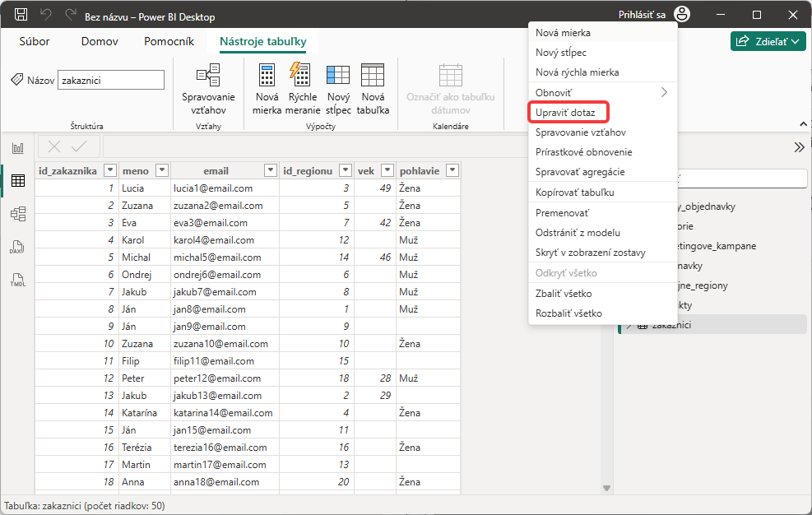Click the formula bar input area

pos(316,146)
